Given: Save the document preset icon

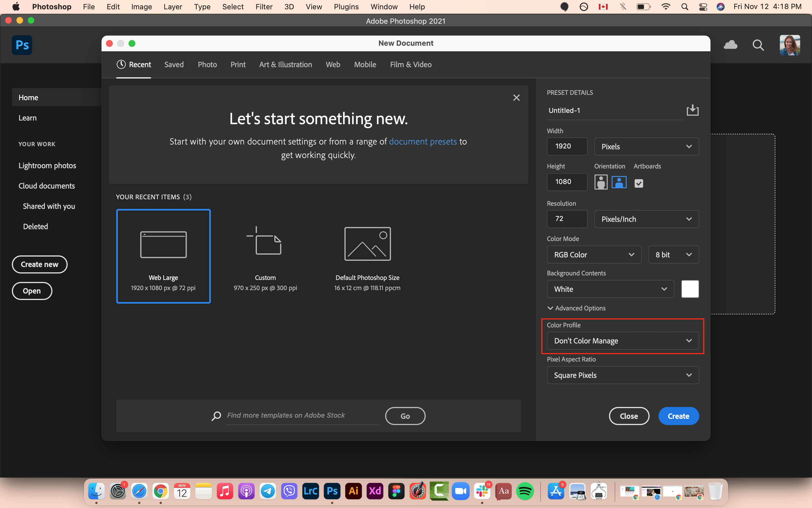Looking at the screenshot, I should (x=692, y=110).
